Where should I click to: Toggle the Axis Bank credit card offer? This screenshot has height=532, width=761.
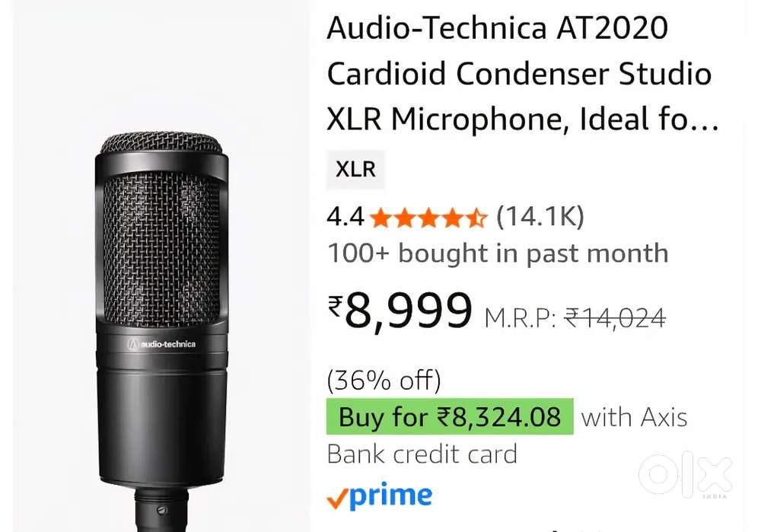coord(635,417)
